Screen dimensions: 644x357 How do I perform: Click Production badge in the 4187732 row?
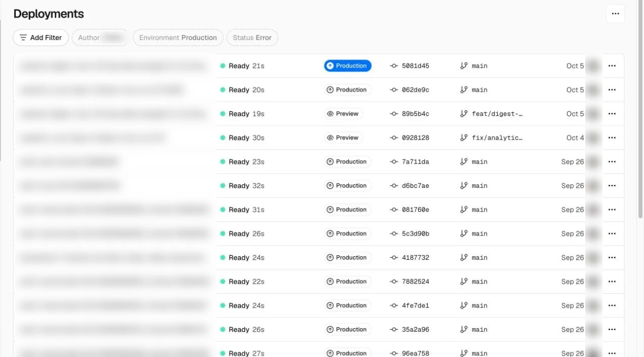[x=348, y=258]
